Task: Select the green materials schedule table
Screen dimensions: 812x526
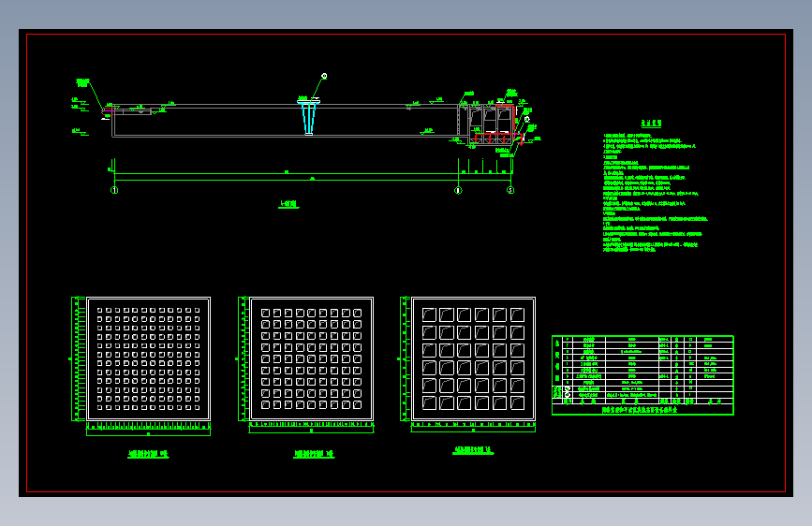Action: 642,375
